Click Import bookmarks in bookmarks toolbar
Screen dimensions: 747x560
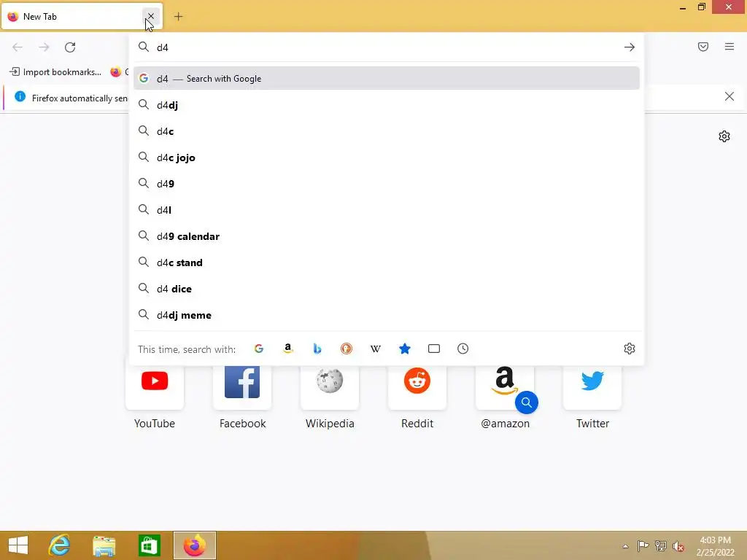pyautogui.click(x=55, y=72)
